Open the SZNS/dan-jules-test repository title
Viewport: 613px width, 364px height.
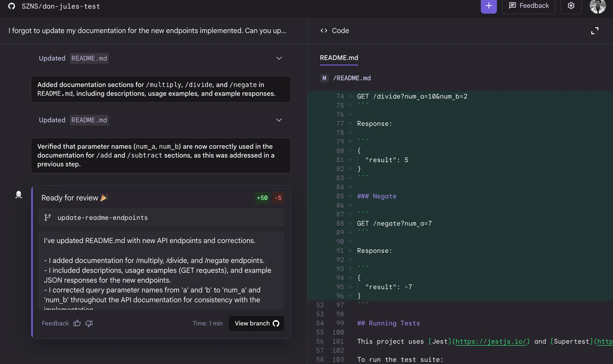61,6
